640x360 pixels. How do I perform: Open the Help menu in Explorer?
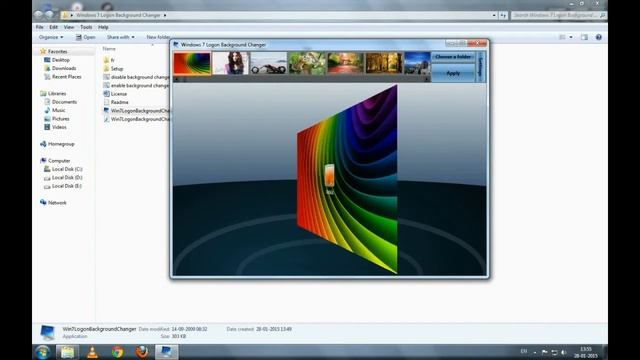pos(103,27)
